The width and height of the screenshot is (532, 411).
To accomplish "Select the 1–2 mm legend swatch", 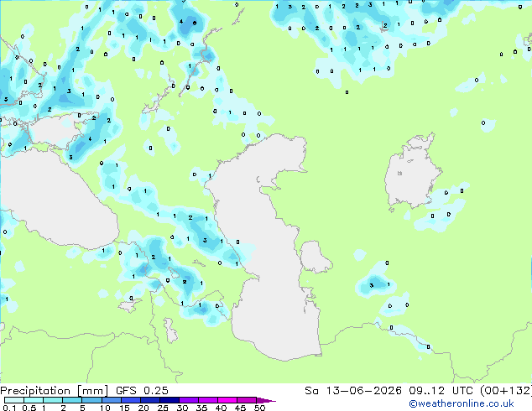I will tap(53, 400).
